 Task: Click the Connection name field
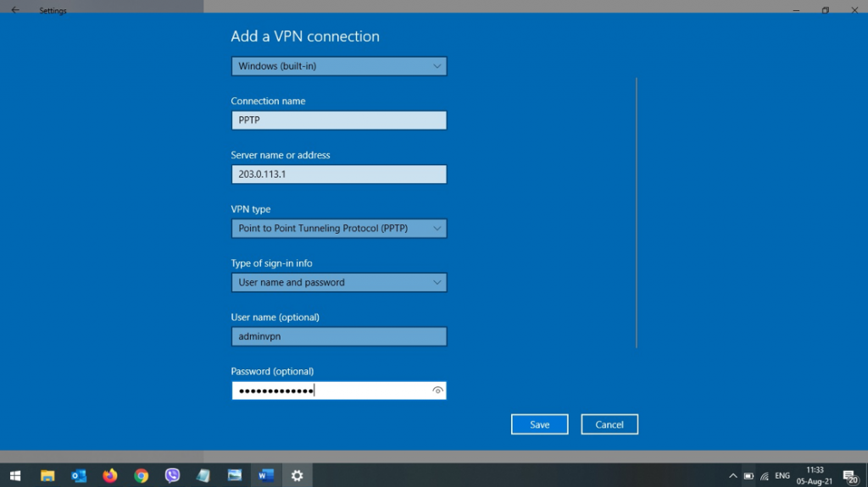click(338, 120)
